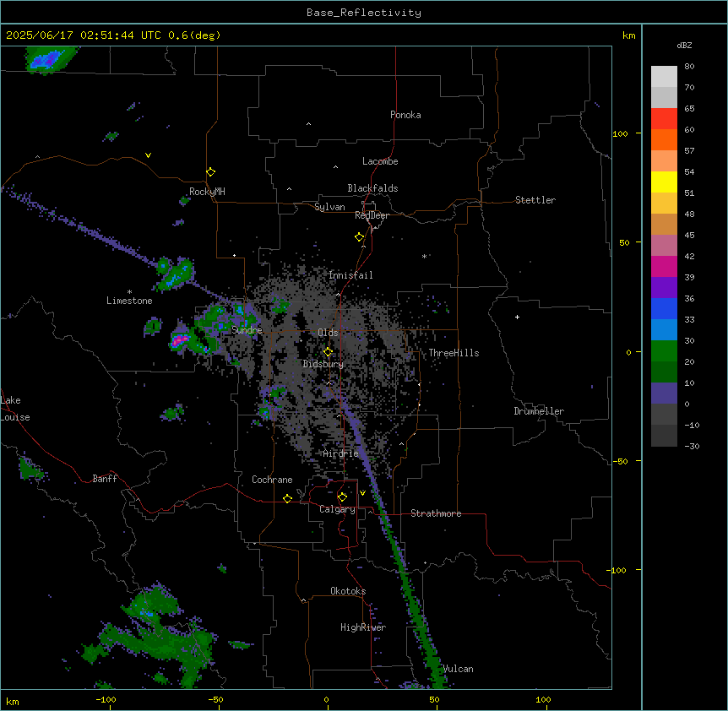Click the -100 tick on bottom km axis
This screenshot has height=711, width=728.
(106, 699)
